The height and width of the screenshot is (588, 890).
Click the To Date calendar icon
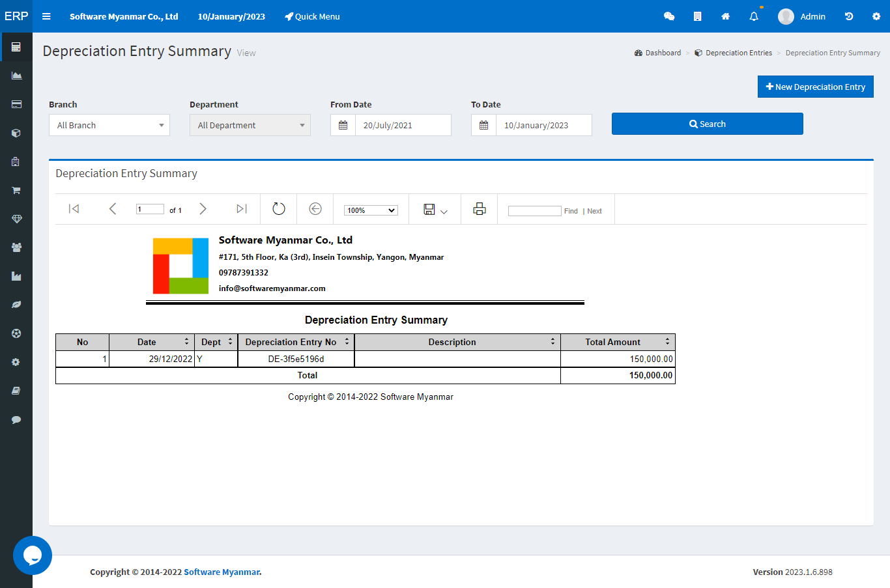[483, 125]
